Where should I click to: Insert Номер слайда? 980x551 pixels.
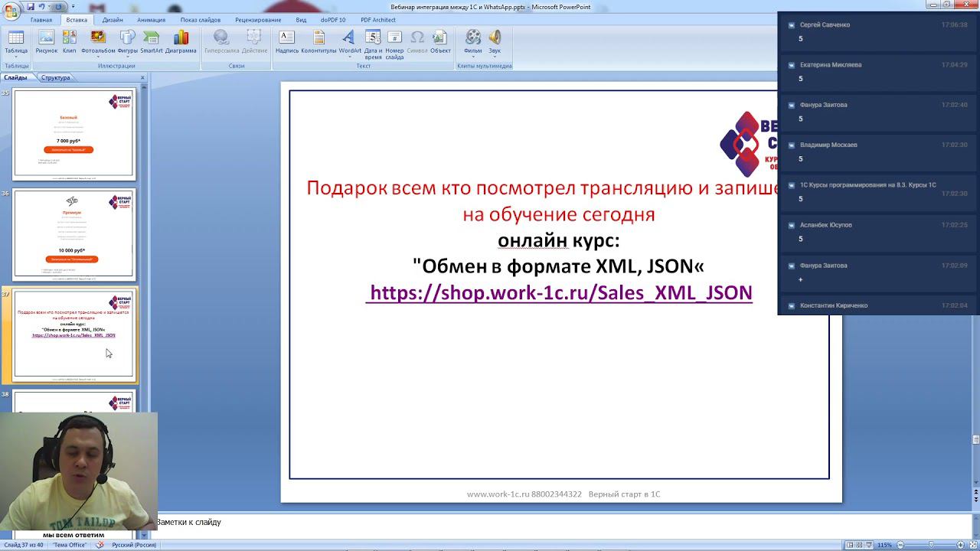pos(394,44)
